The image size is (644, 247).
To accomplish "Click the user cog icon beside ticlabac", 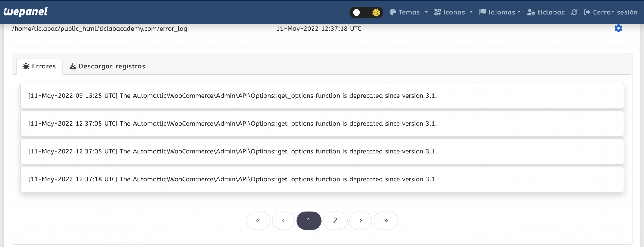I will (531, 12).
